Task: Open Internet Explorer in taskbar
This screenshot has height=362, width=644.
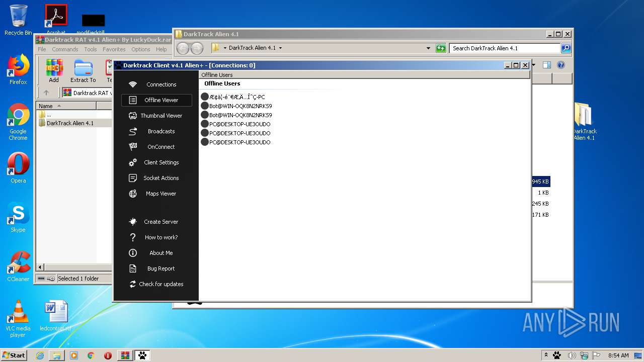Action: (40, 355)
